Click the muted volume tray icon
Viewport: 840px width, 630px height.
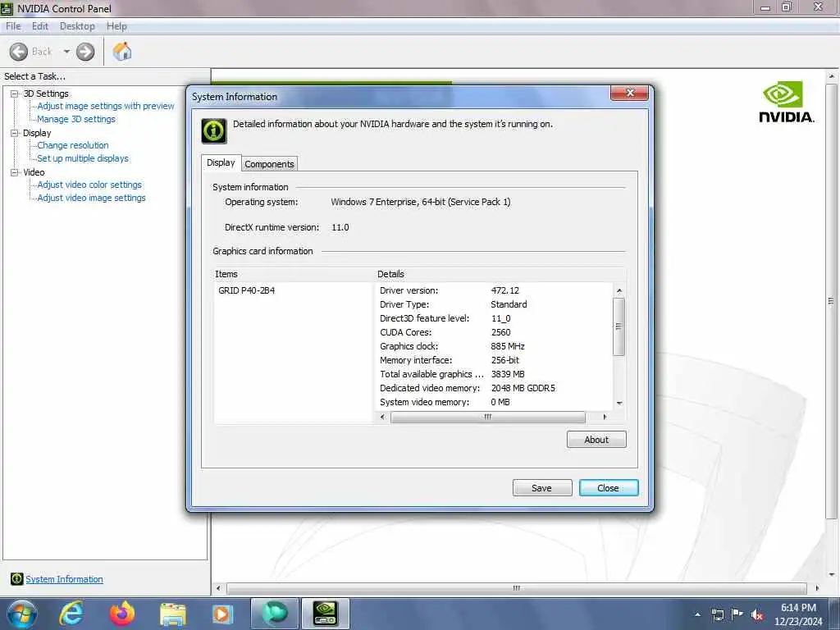pos(757,614)
